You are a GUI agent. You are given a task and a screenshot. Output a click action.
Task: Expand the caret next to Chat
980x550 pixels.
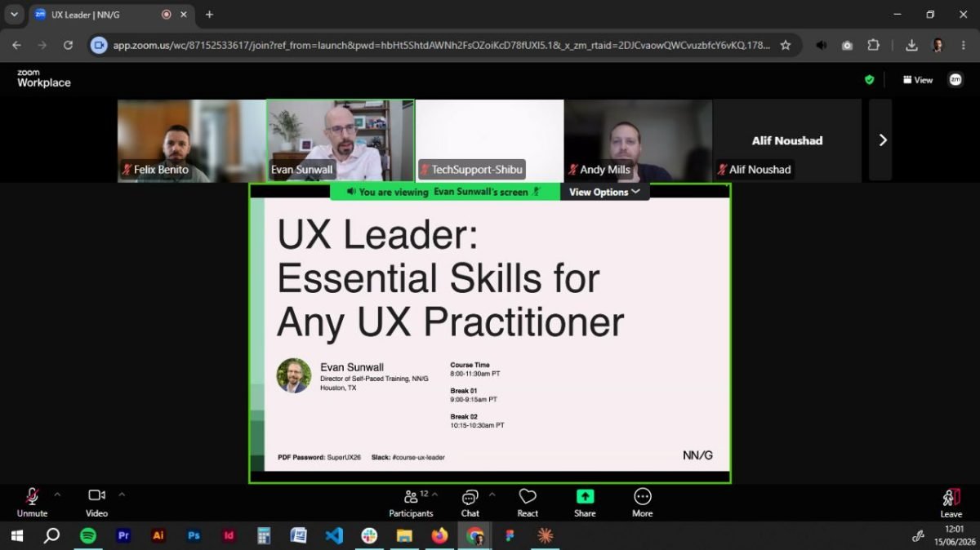pos(492,495)
